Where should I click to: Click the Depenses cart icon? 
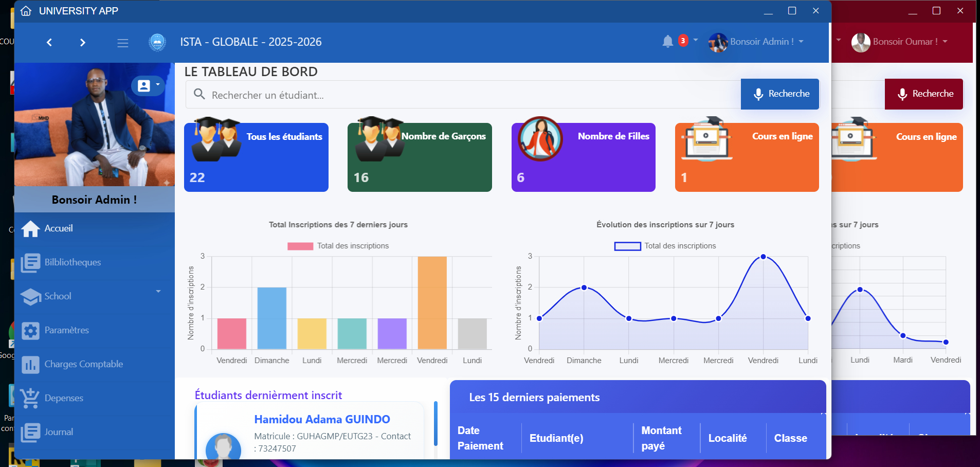(30, 399)
